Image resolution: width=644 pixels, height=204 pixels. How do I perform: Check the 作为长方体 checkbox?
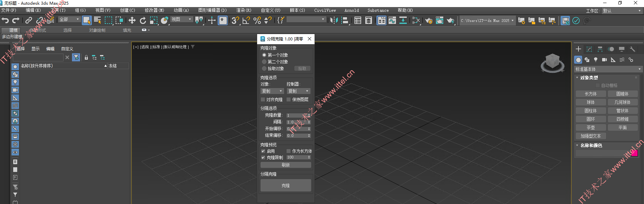(x=289, y=151)
